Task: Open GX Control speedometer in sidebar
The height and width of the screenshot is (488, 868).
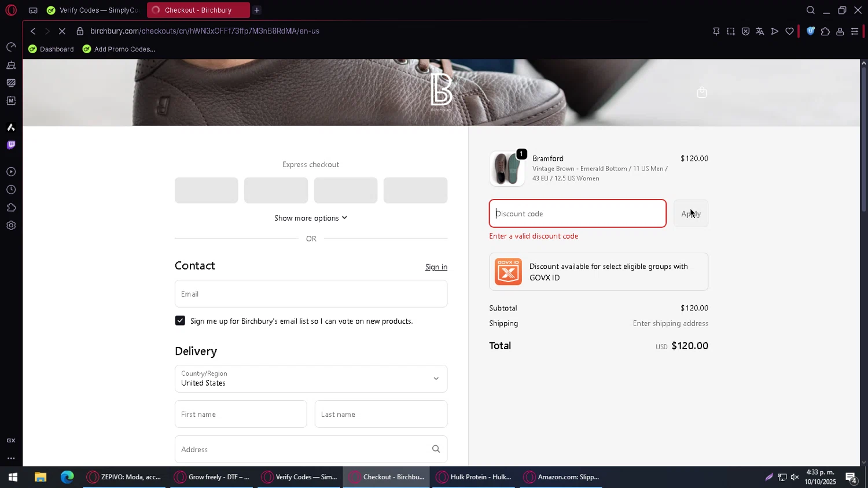Action: coord(11,47)
